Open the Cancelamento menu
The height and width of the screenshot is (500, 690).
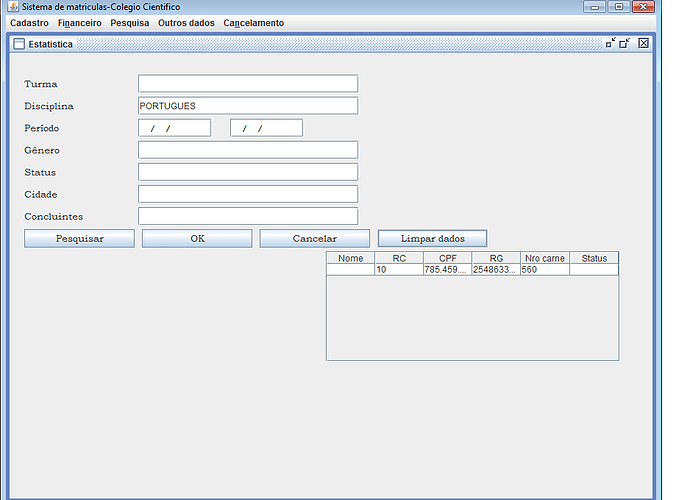[x=253, y=23]
